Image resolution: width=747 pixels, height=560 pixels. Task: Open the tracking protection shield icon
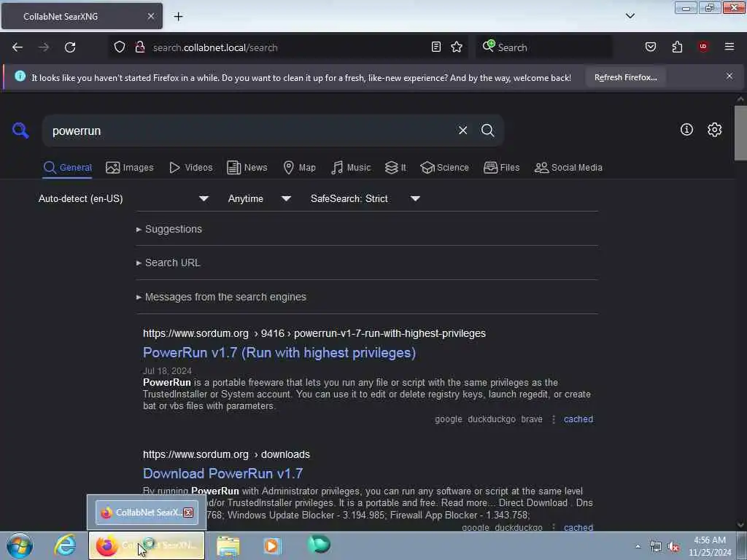click(x=120, y=47)
